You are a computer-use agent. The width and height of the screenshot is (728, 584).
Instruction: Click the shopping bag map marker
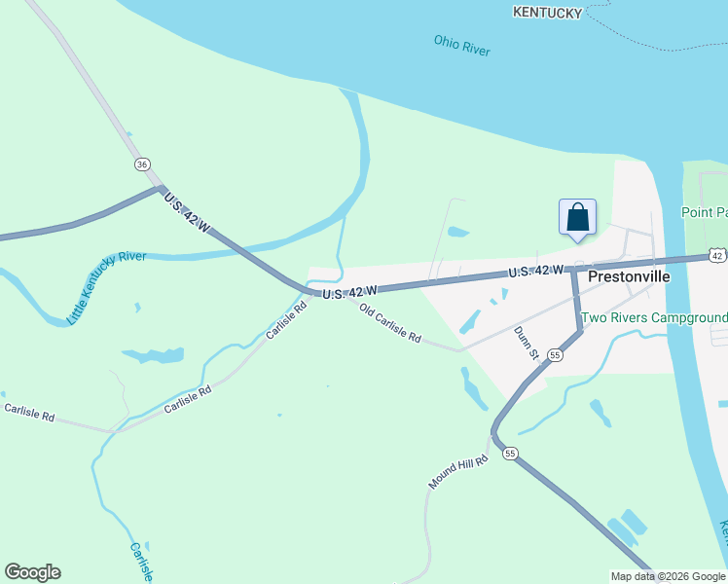click(577, 220)
